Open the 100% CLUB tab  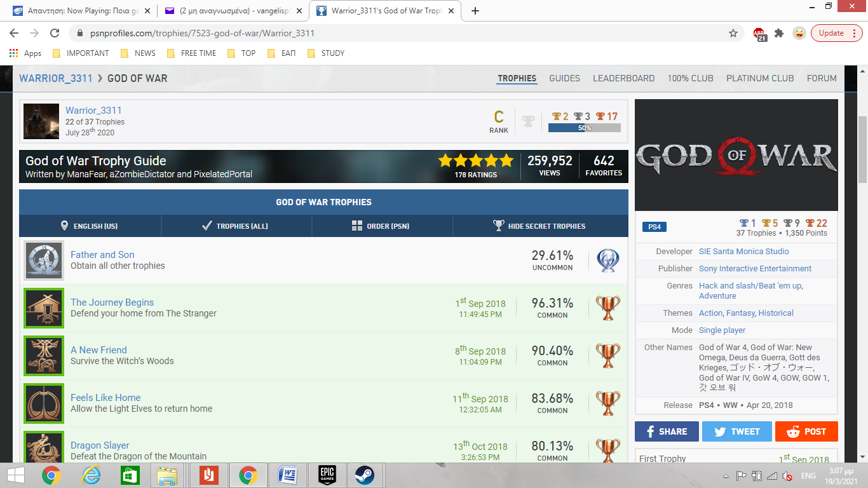coord(691,78)
